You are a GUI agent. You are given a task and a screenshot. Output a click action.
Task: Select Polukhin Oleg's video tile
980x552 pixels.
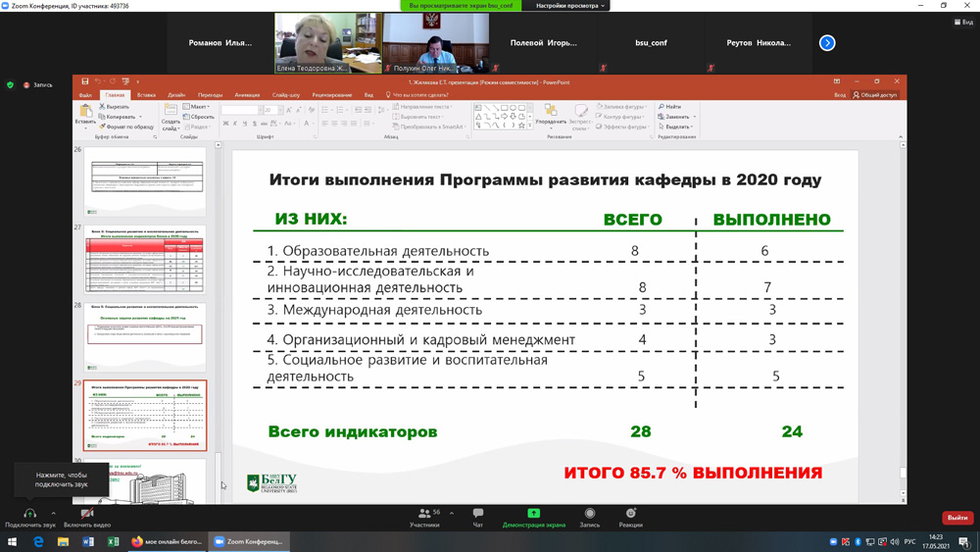[436, 43]
